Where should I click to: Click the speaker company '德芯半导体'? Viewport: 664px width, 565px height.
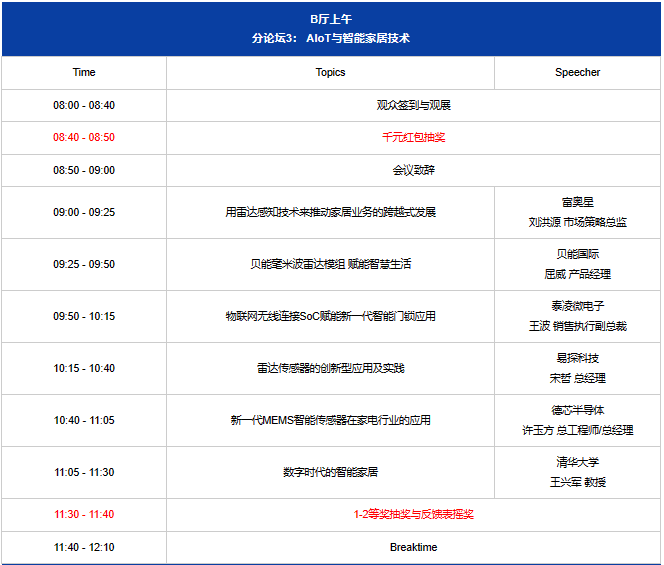tap(578, 410)
